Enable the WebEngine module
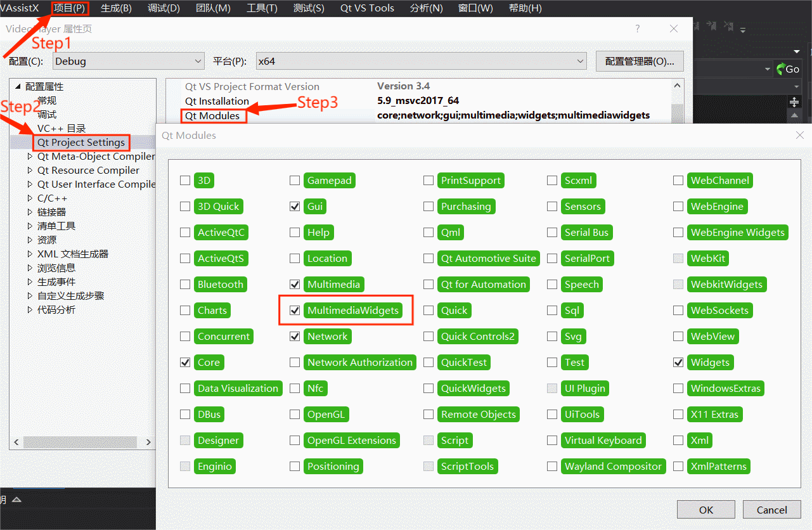812x530 pixels. tap(678, 206)
